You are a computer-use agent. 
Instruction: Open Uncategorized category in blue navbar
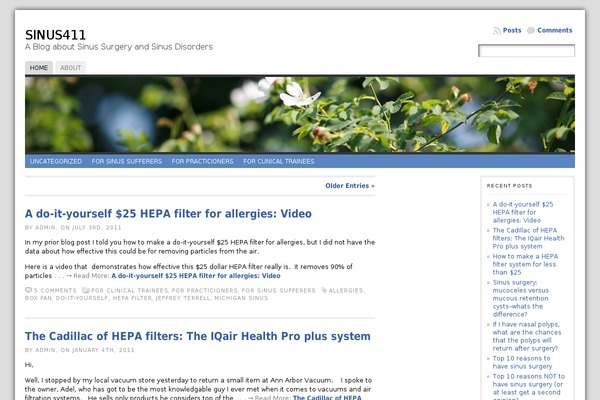(x=56, y=160)
